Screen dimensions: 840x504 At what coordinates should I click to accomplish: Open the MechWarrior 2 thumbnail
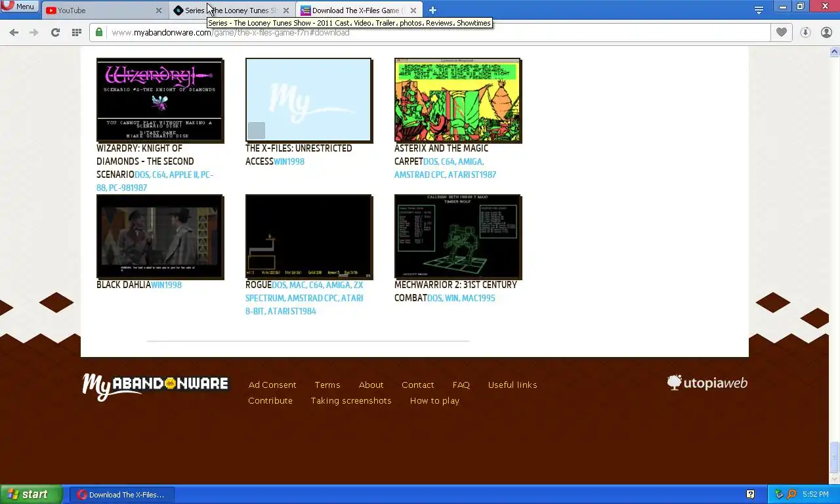coord(457,236)
